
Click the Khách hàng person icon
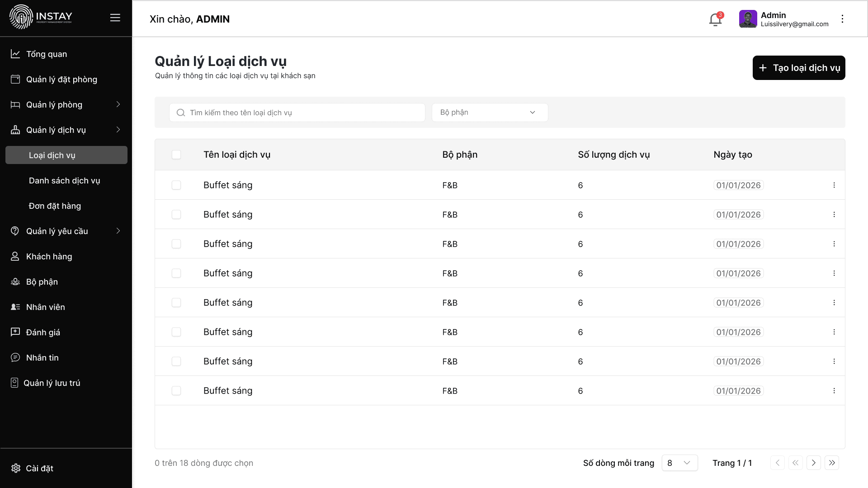pos(15,256)
